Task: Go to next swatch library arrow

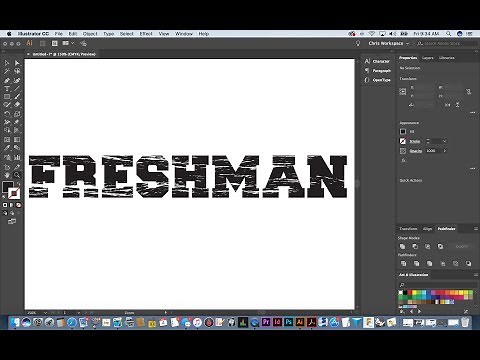Action: click(419, 311)
